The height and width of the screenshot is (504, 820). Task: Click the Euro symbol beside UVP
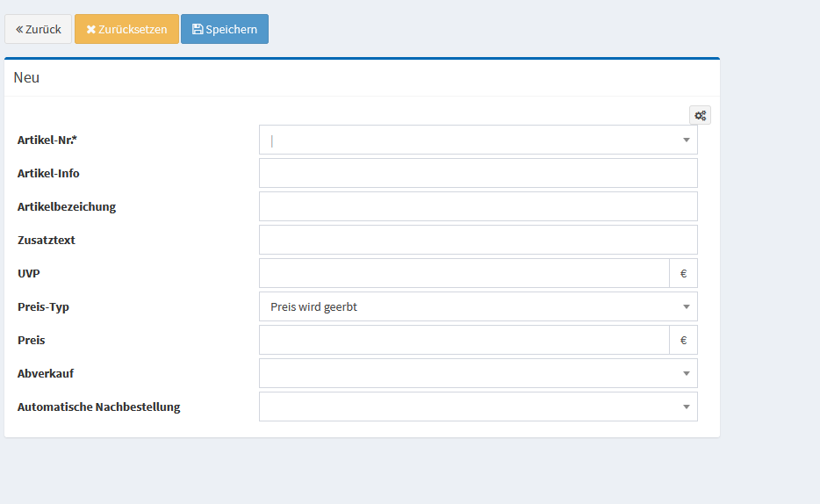pyautogui.click(x=683, y=273)
